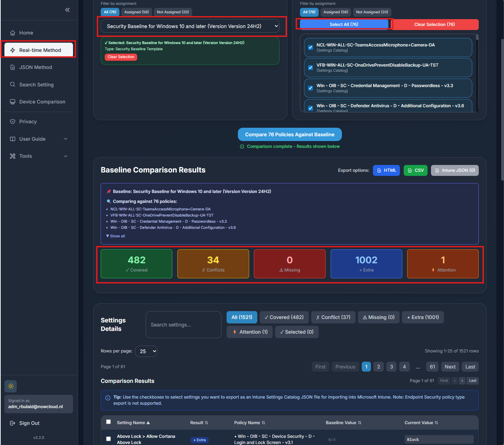Uncheck the VFB-WIN-ALL-SC-OneDrivePreventDisableBackup policy checkbox
The width and height of the screenshot is (504, 445).
[x=311, y=68]
